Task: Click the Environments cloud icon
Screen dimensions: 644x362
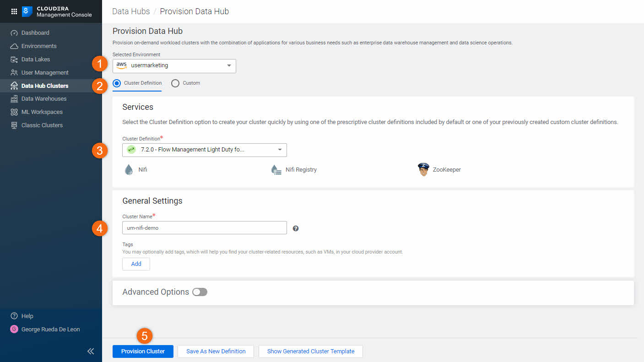Action: pos(14,46)
